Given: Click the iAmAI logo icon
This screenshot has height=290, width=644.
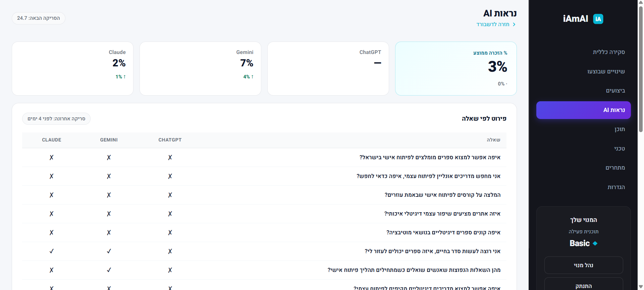Looking at the screenshot, I should click(x=598, y=19).
